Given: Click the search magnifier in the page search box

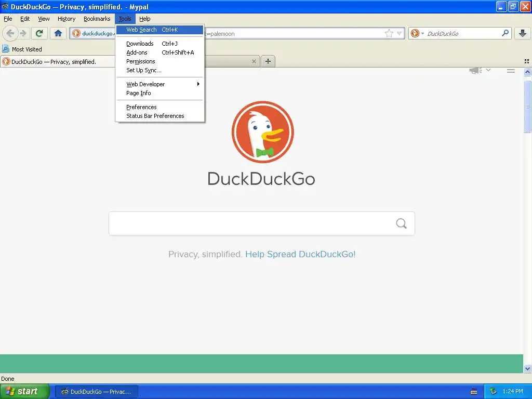Looking at the screenshot, I should pos(402,223).
